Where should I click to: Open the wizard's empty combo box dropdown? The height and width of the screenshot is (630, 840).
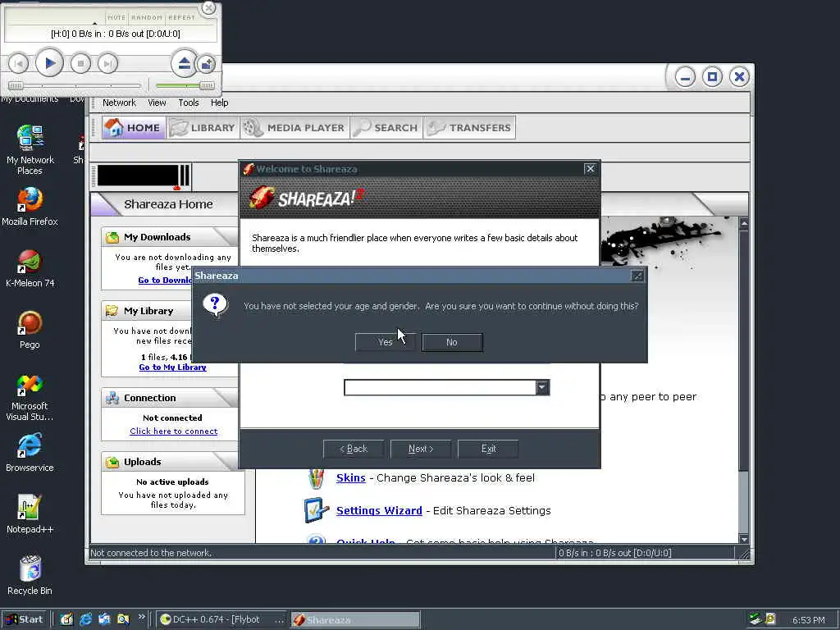coord(542,387)
